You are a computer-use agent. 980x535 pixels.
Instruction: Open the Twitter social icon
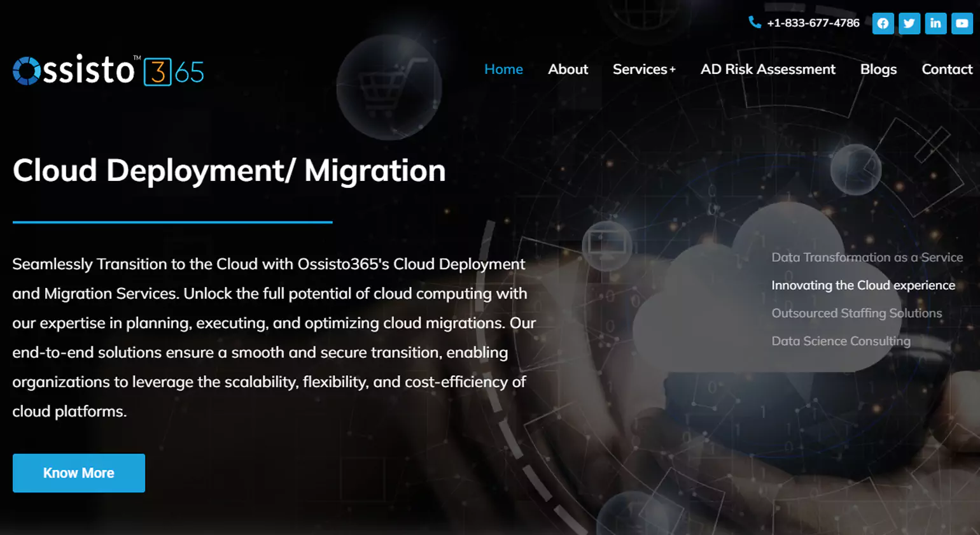click(909, 24)
